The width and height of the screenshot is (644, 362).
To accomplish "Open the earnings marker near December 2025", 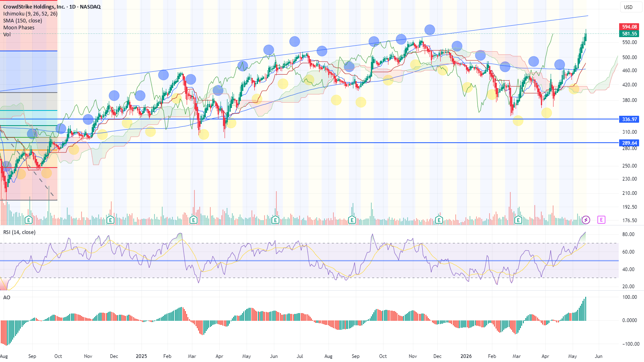I will pyautogui.click(x=439, y=220).
